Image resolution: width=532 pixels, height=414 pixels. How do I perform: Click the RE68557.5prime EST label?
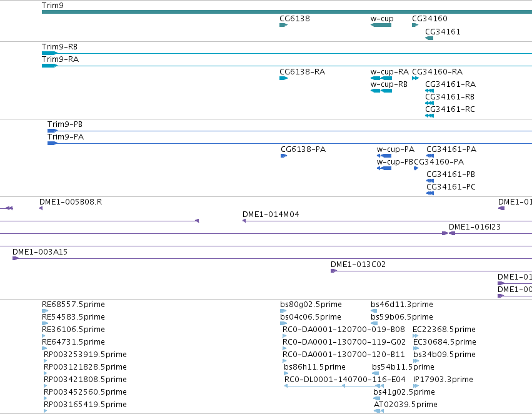(x=73, y=305)
